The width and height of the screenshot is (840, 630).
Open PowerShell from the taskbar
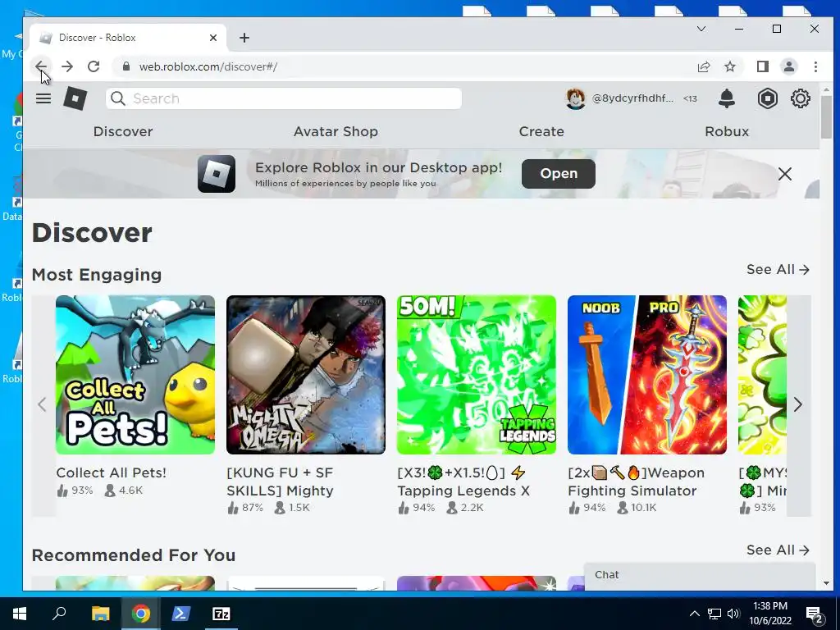180,614
